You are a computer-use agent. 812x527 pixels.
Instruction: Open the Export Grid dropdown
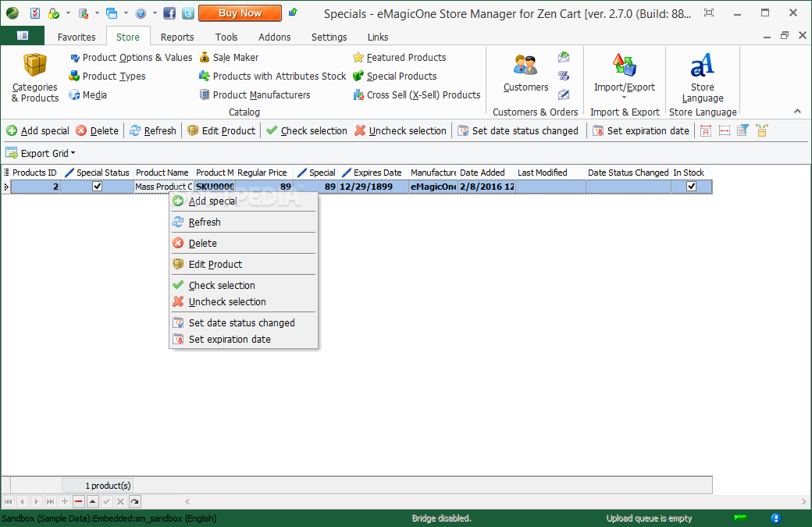pos(41,153)
